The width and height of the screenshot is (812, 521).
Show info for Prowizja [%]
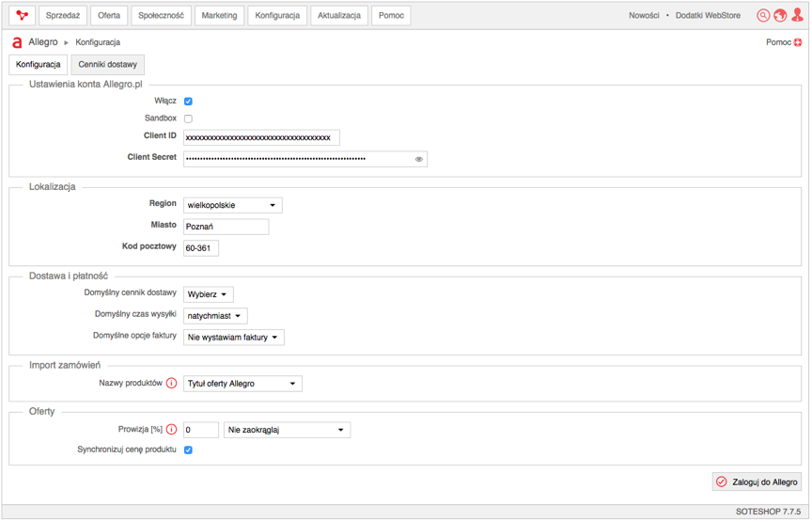pos(171,429)
